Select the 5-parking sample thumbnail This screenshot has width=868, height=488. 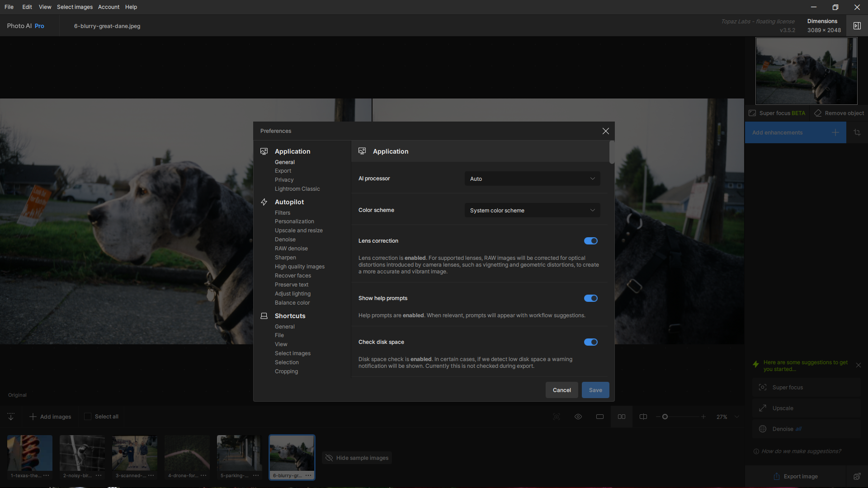[x=239, y=453]
